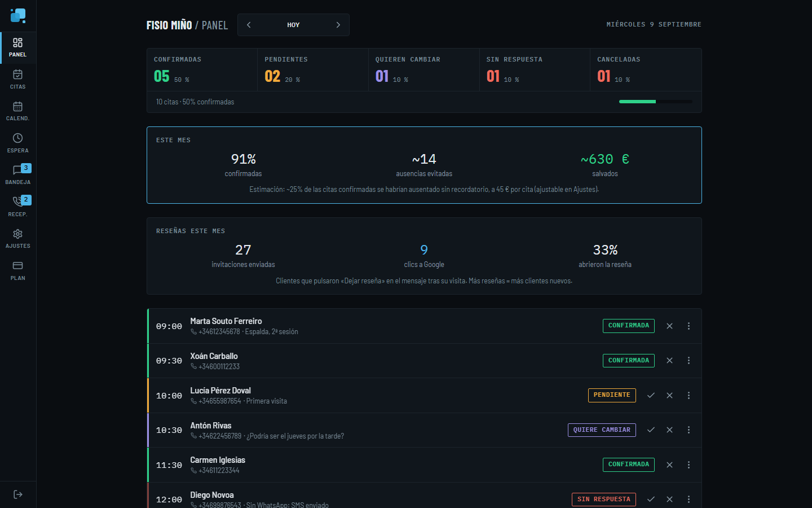Open the Espera waiting list
Screen dimensions: 812x508
click(x=18, y=143)
